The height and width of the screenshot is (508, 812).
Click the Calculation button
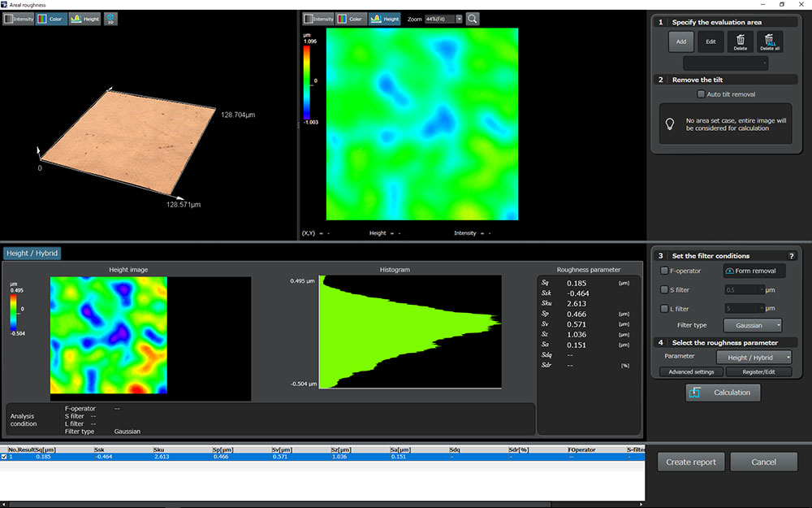coord(723,393)
